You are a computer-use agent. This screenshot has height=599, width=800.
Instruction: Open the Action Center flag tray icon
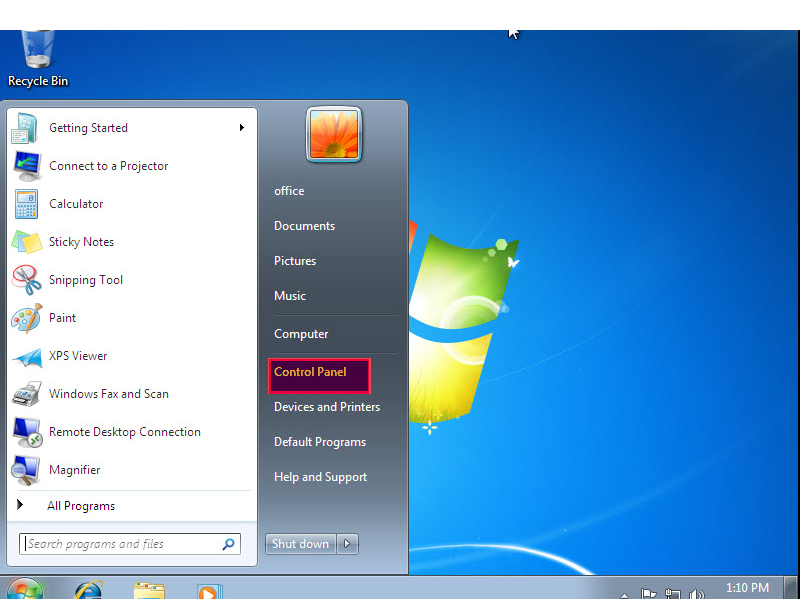click(648, 594)
